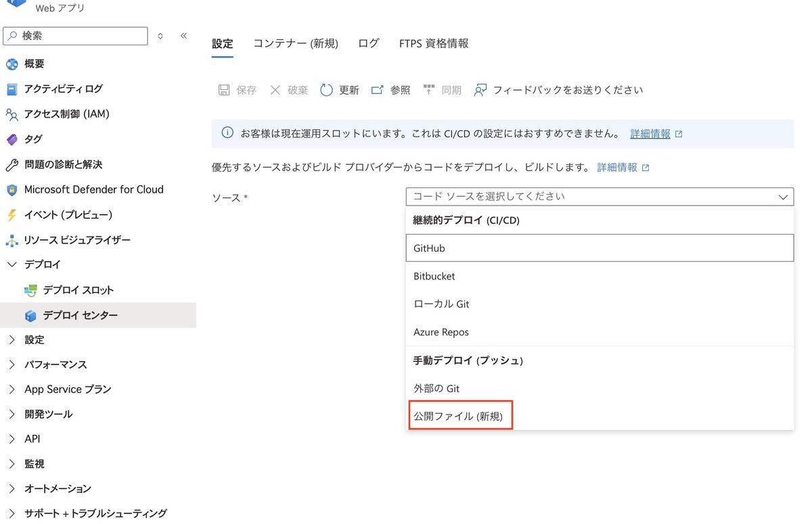The height and width of the screenshot is (524, 812).
Task: Expand the 開発ツール section
Action: (x=12, y=414)
